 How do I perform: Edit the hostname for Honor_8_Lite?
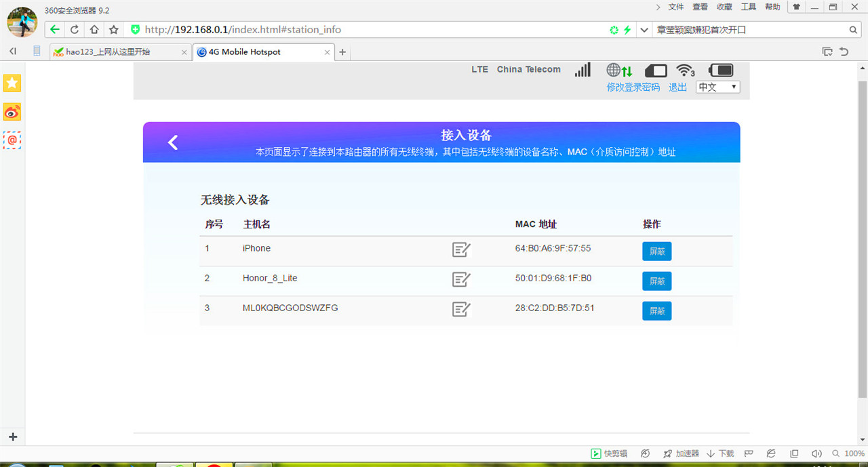[x=461, y=279]
